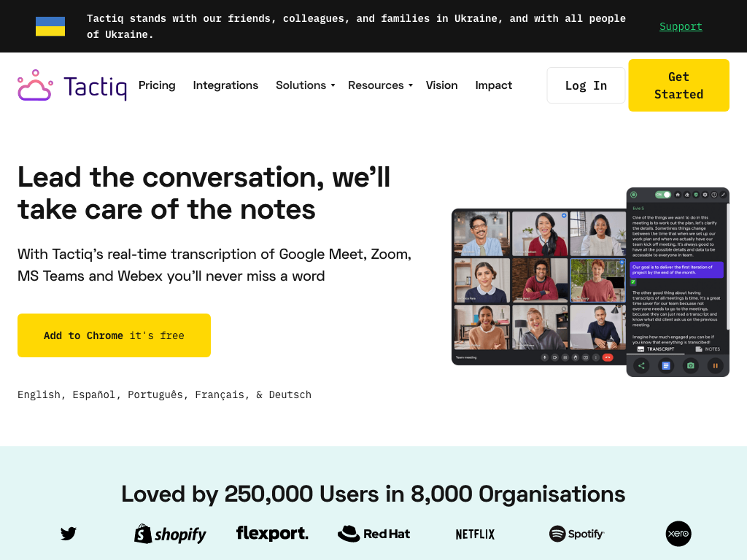Click the meeting video grid image
This screenshot has width=747, height=560.
539,287
